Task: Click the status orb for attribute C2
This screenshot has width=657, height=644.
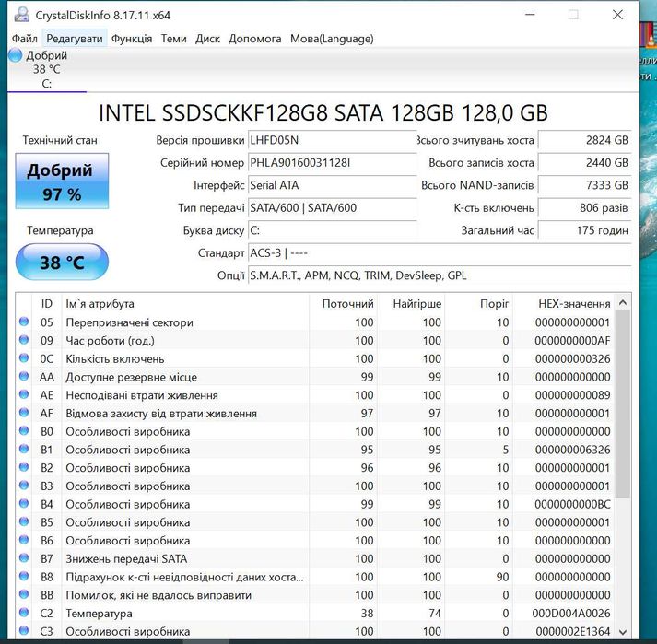Action: pyautogui.click(x=24, y=612)
